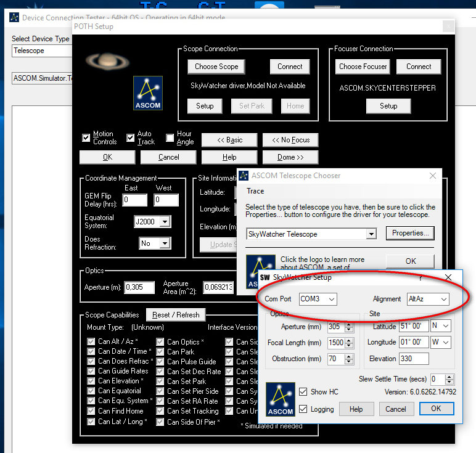Image resolution: width=476 pixels, height=453 pixels.
Task: Click ASCOM logo in SkyWatcher Setup dialog
Action: point(281,399)
